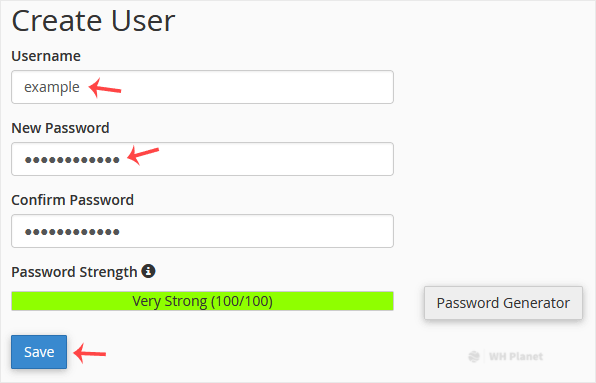Click into the New Password field
Image resolution: width=596 pixels, height=383 pixels.
click(x=202, y=159)
